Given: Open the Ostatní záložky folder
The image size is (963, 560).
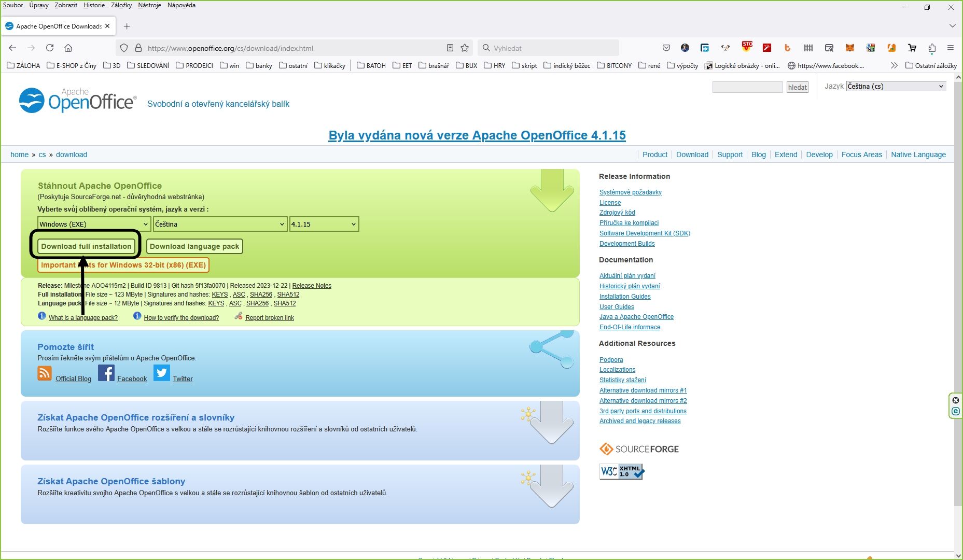Looking at the screenshot, I should 931,65.
